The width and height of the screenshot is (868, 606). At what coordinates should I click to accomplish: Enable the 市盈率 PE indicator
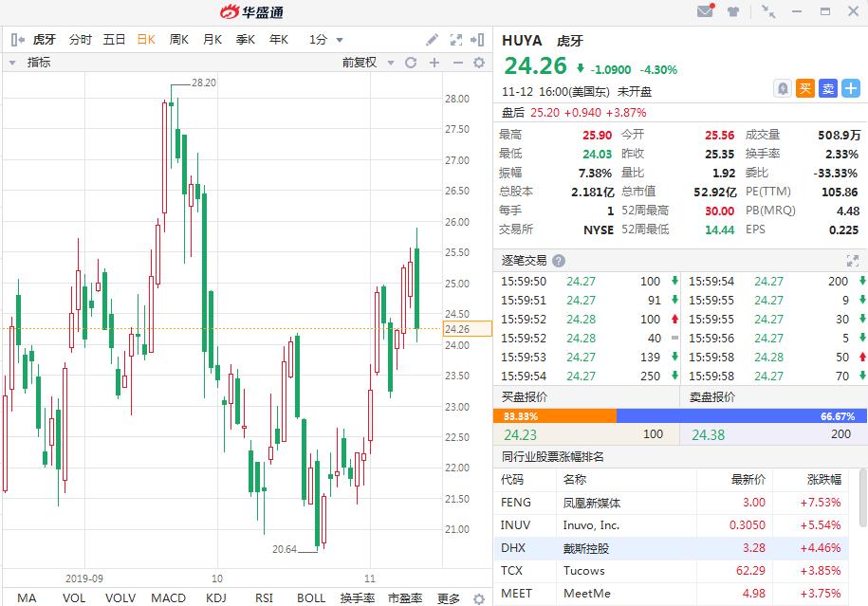coord(405,598)
